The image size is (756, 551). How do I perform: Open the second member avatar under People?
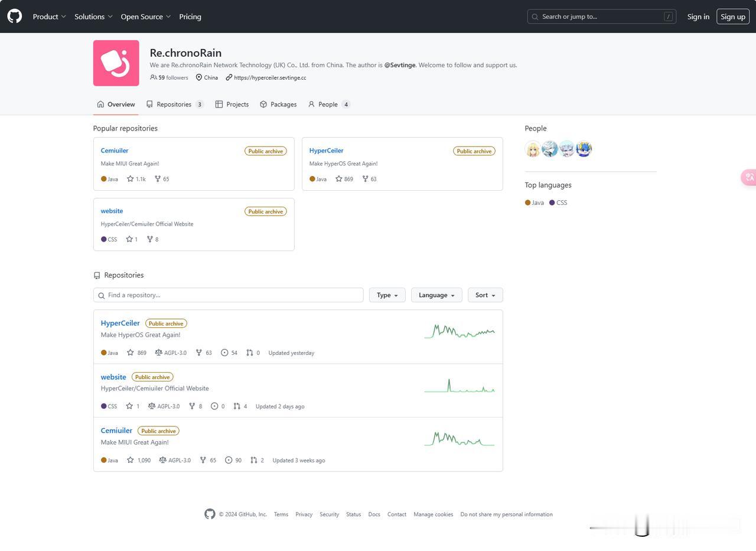[x=550, y=149]
